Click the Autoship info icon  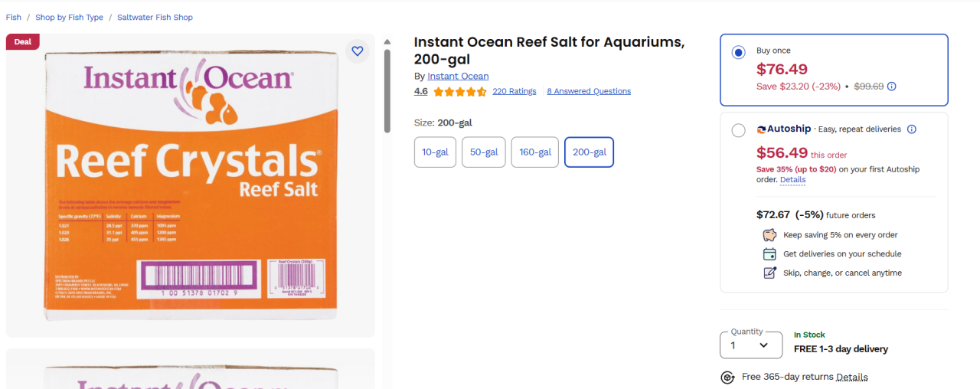point(912,129)
